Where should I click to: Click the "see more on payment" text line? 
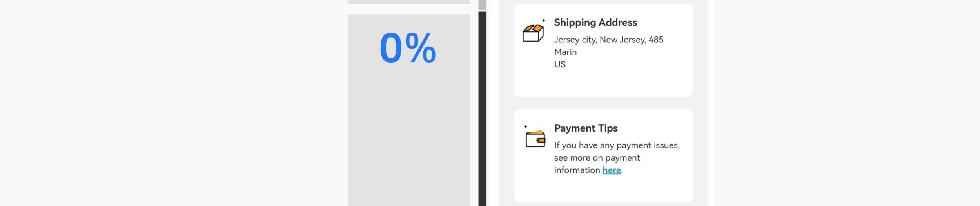(597, 158)
